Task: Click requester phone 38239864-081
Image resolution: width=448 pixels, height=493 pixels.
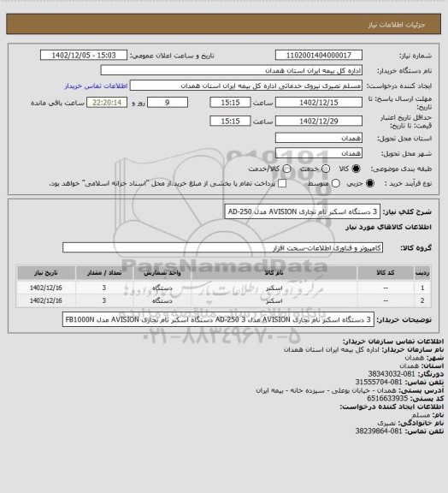Action: [x=379, y=431]
